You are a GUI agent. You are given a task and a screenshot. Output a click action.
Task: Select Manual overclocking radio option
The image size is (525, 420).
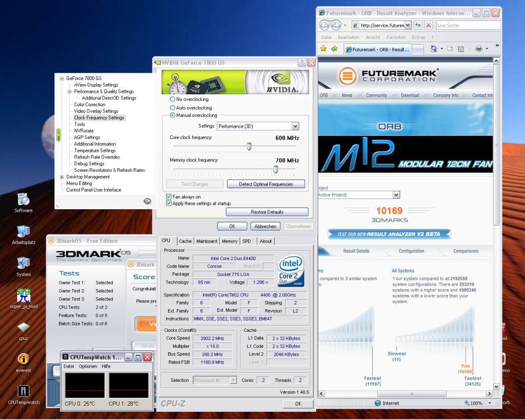[172, 115]
